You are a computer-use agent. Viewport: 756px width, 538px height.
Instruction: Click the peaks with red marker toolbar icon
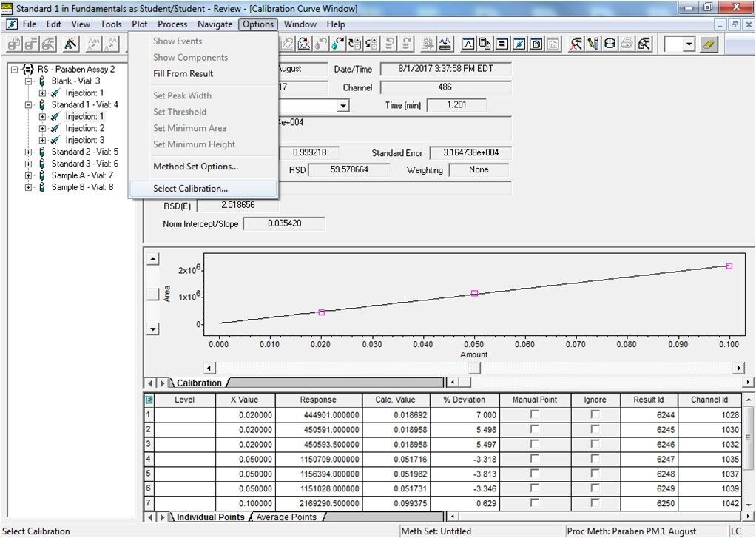(x=304, y=44)
